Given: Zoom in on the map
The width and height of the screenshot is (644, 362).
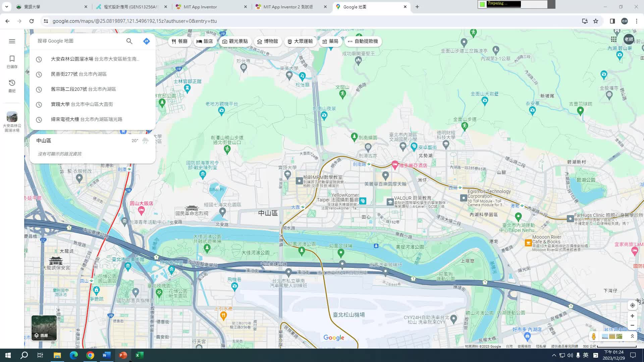Looking at the screenshot, I should coord(632,316).
